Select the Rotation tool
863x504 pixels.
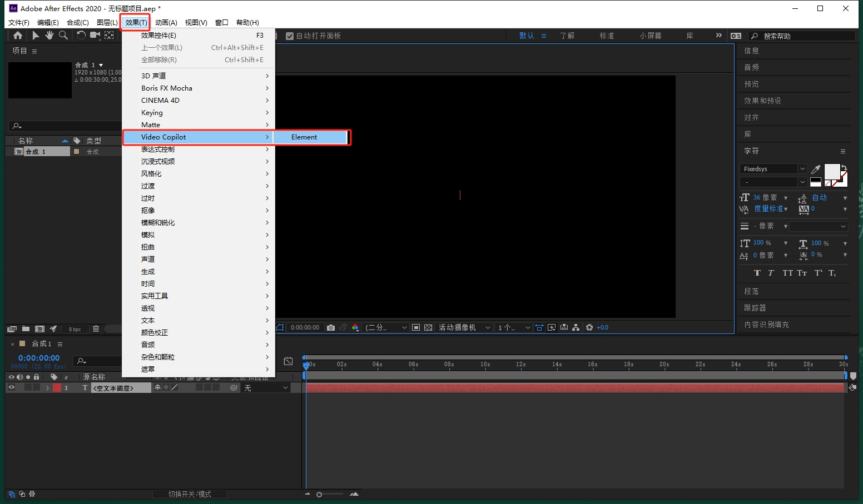point(81,36)
